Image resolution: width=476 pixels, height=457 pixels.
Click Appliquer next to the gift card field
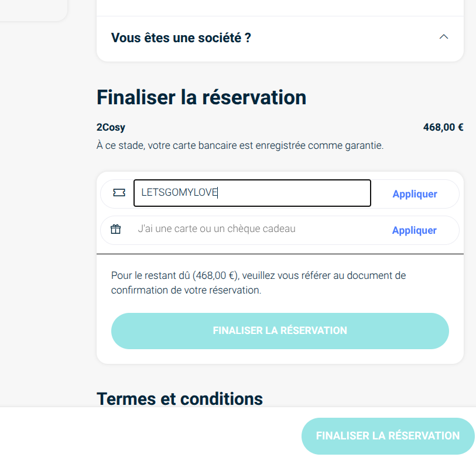click(414, 230)
